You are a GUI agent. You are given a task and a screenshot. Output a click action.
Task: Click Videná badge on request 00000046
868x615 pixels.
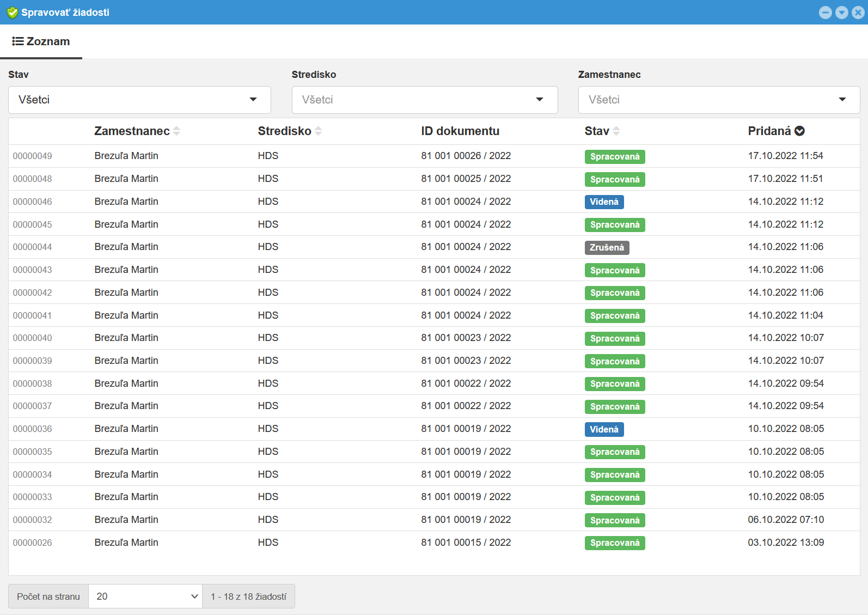604,202
